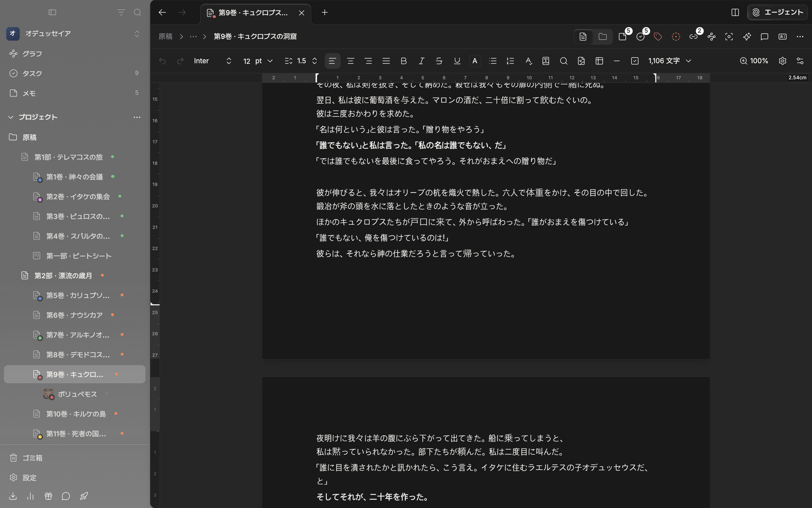Toggle underline formatting
Image resolution: width=812 pixels, height=508 pixels.
(x=457, y=61)
